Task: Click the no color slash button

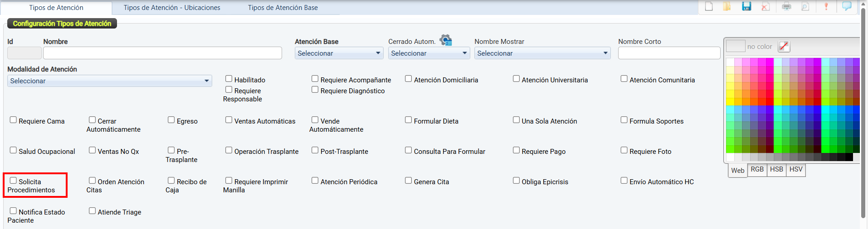Action: [x=784, y=46]
